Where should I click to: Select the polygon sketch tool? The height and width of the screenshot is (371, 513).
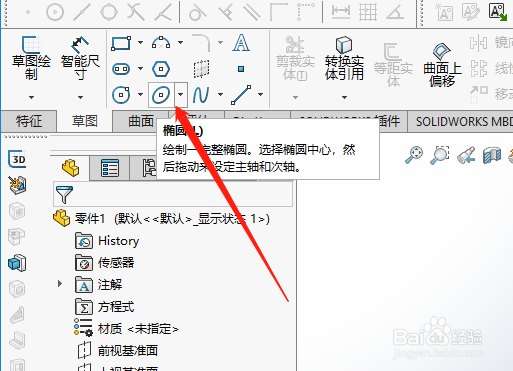161,69
